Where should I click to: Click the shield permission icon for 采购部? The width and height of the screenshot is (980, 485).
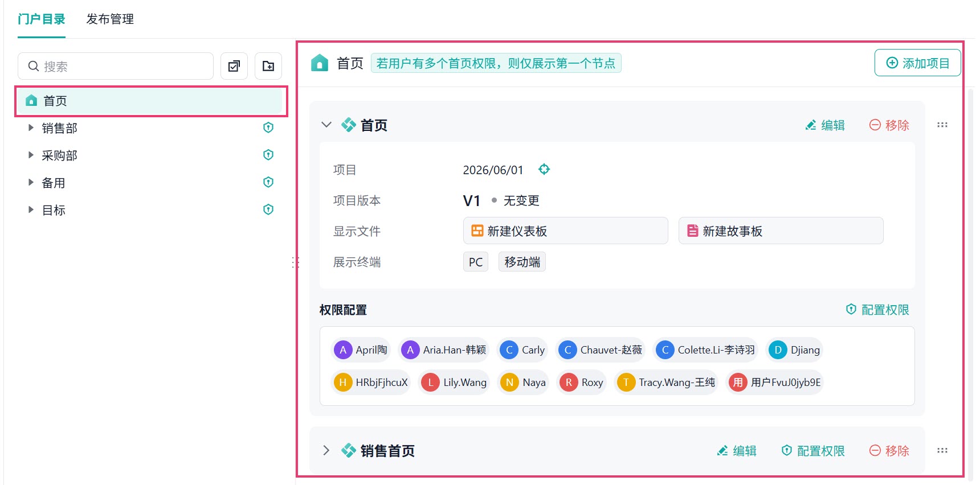(268, 155)
